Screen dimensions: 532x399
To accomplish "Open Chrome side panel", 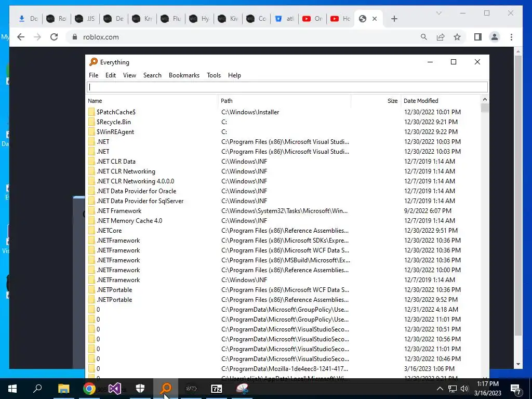I will tap(478, 37).
